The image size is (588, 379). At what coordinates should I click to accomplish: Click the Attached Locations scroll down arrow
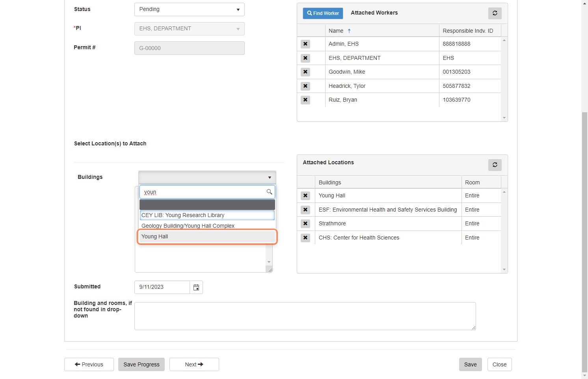pyautogui.click(x=504, y=269)
